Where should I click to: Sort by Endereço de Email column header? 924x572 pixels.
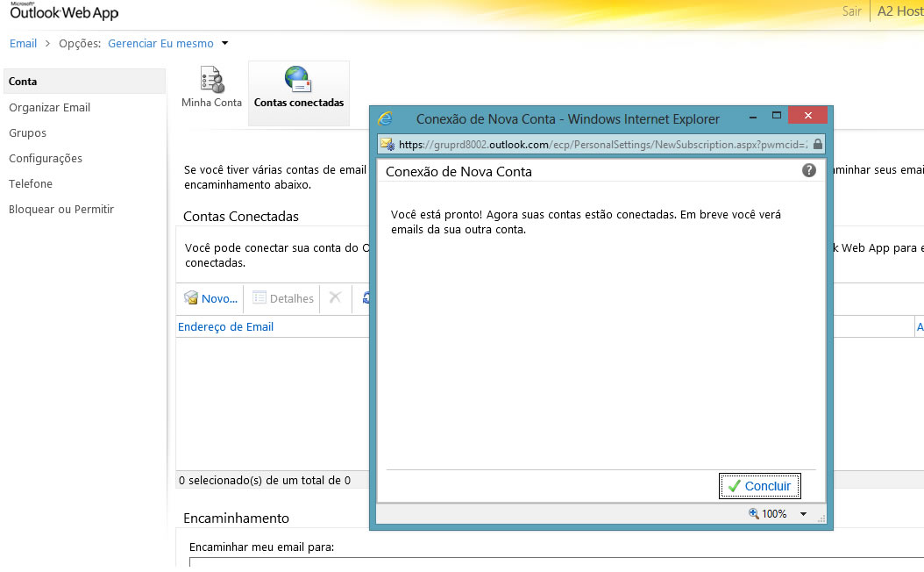tap(226, 326)
